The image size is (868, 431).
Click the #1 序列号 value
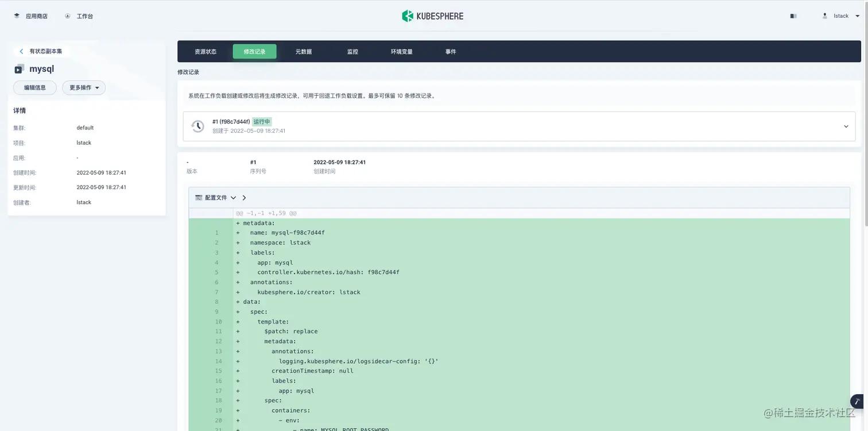coord(253,162)
